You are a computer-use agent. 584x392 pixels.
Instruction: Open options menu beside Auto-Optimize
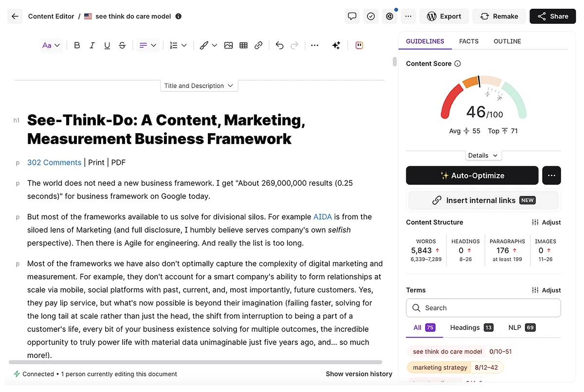click(x=551, y=176)
